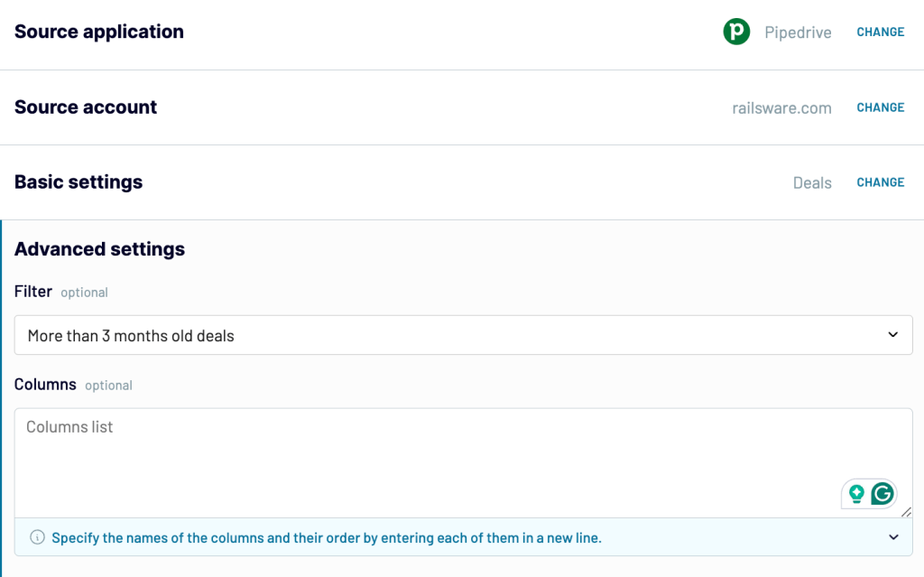Expand the columns hint chevron

(x=893, y=537)
